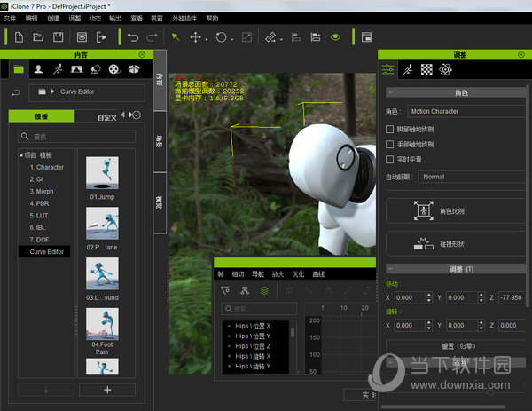Select the 03.L...ound template thumbnail
Screen dimensions: 532x411
[x=102, y=273]
